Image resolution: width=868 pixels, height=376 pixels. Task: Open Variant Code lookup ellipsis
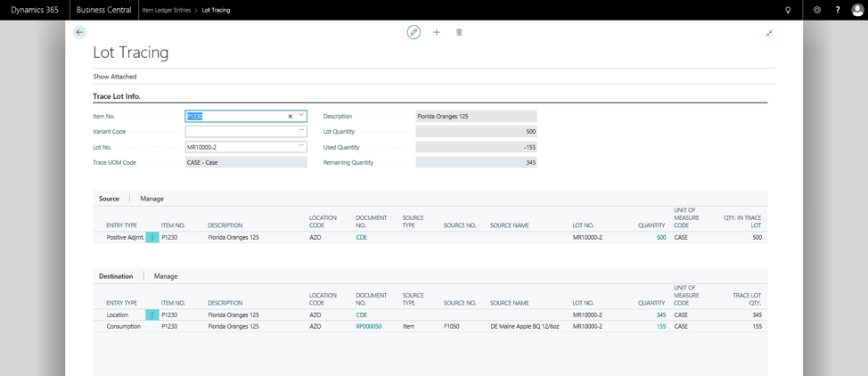coord(301,130)
